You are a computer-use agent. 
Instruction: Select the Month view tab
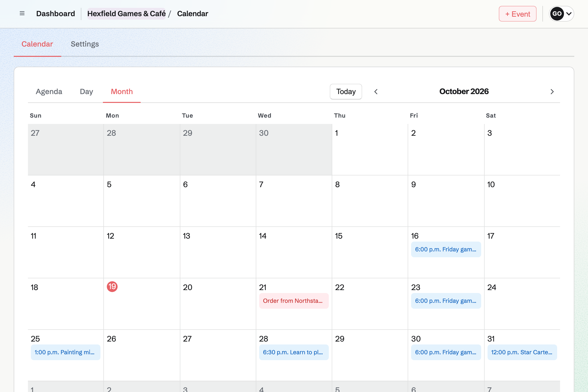tap(122, 91)
